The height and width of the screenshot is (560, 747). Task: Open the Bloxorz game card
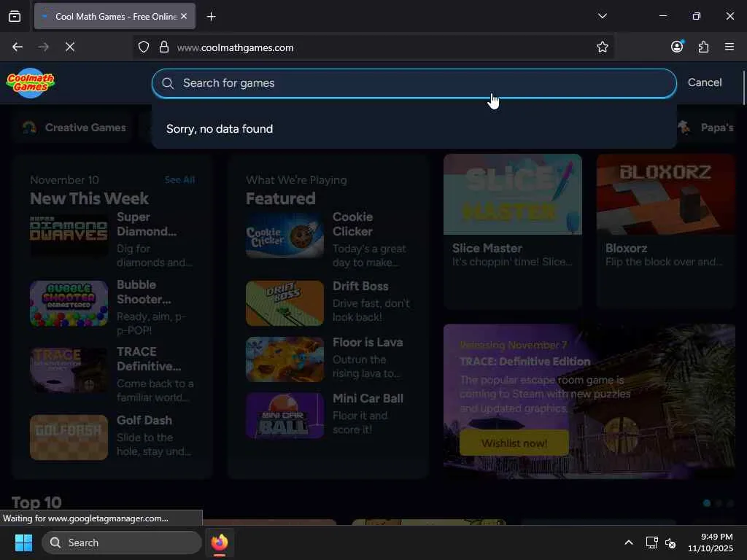(665, 230)
